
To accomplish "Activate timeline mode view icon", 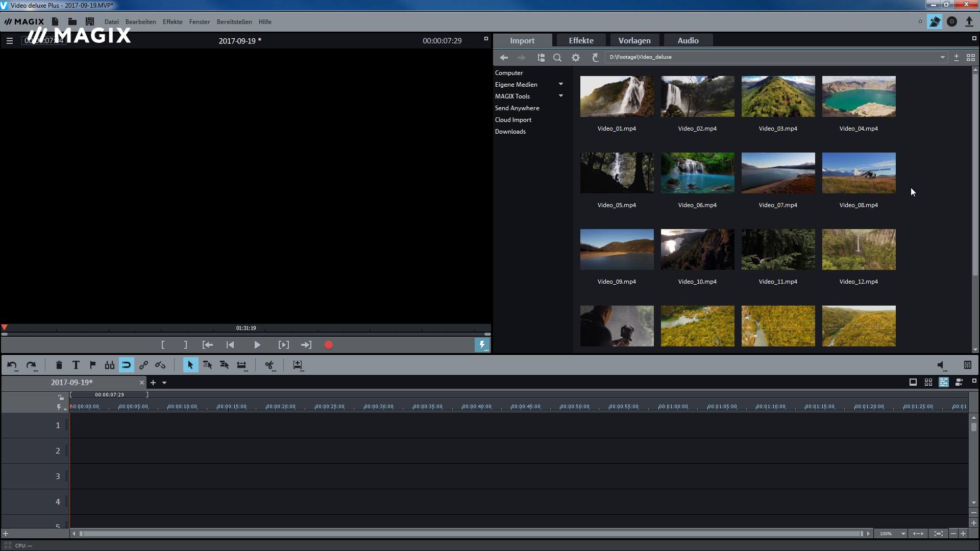I will coord(944,382).
